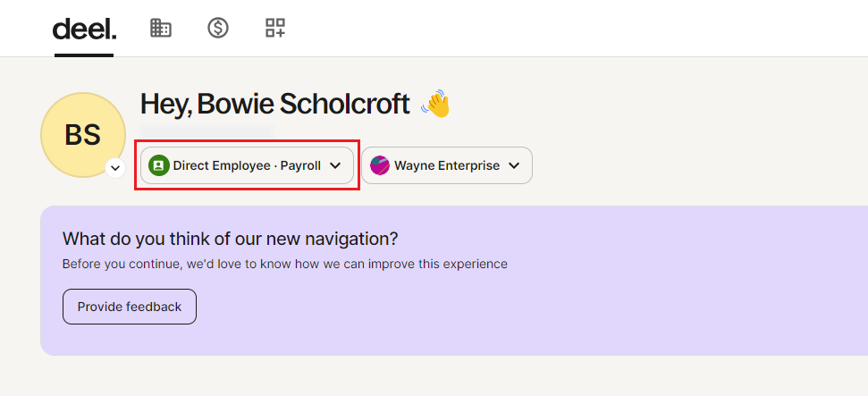Open the Direct Employee · Payroll dropdown
This screenshot has width=868, height=396.
coord(247,165)
